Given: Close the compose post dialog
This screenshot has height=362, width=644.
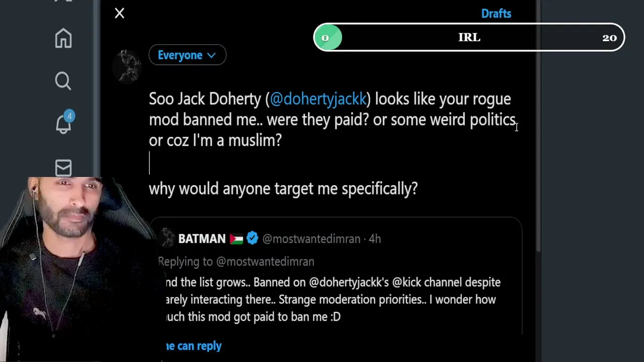Looking at the screenshot, I should pos(119,13).
